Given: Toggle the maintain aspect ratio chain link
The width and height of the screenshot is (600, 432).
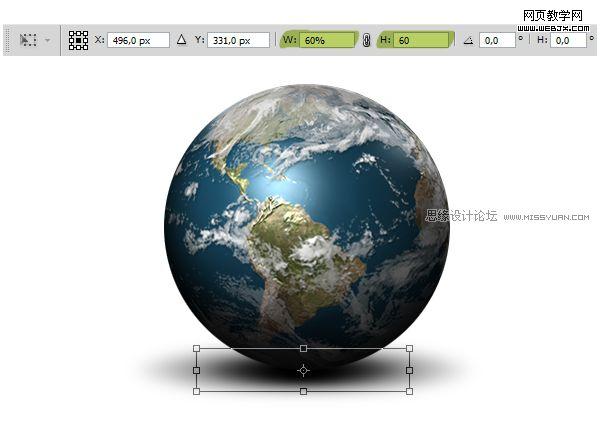Looking at the screenshot, I should click(366, 40).
